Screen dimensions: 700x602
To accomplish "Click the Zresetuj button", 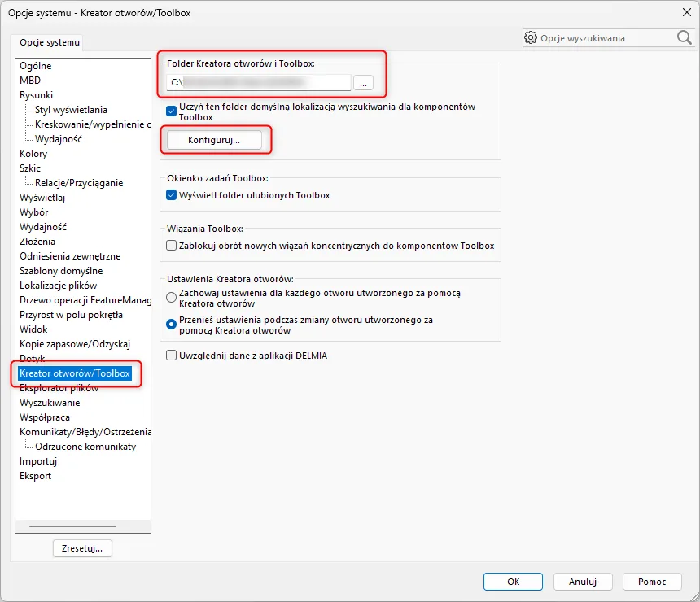I will [x=82, y=548].
